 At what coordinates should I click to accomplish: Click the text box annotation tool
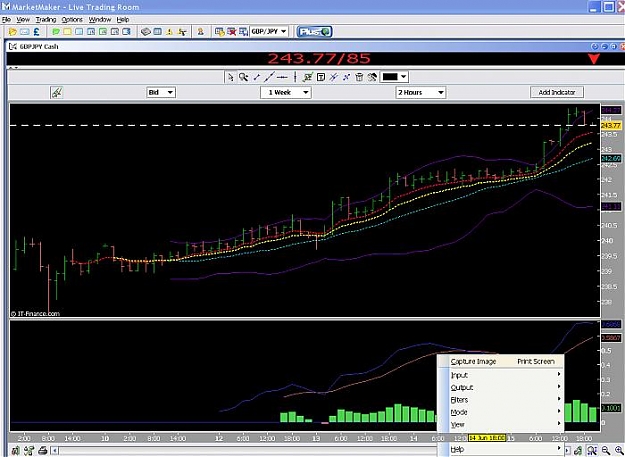[x=320, y=77]
